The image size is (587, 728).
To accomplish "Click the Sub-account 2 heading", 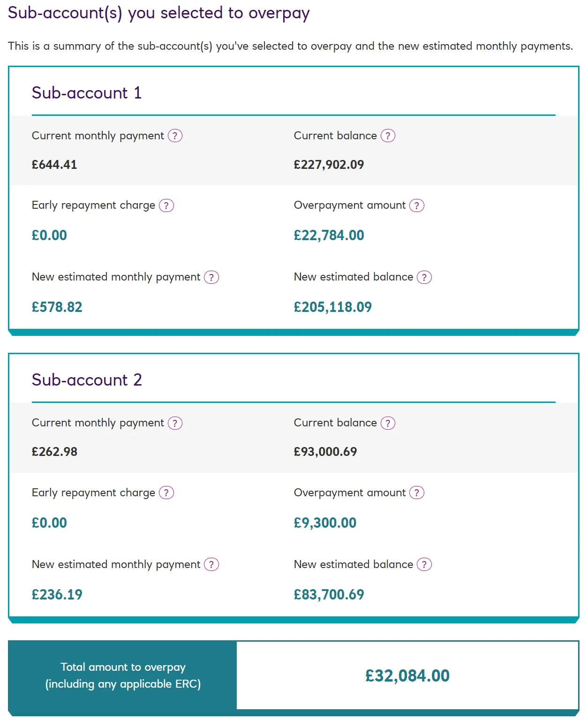I will click(87, 380).
